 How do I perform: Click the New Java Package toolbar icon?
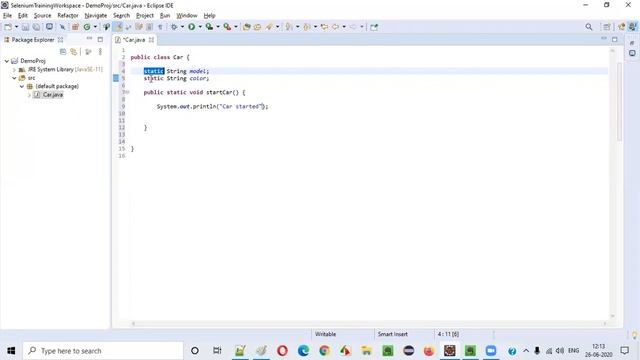click(x=75, y=27)
